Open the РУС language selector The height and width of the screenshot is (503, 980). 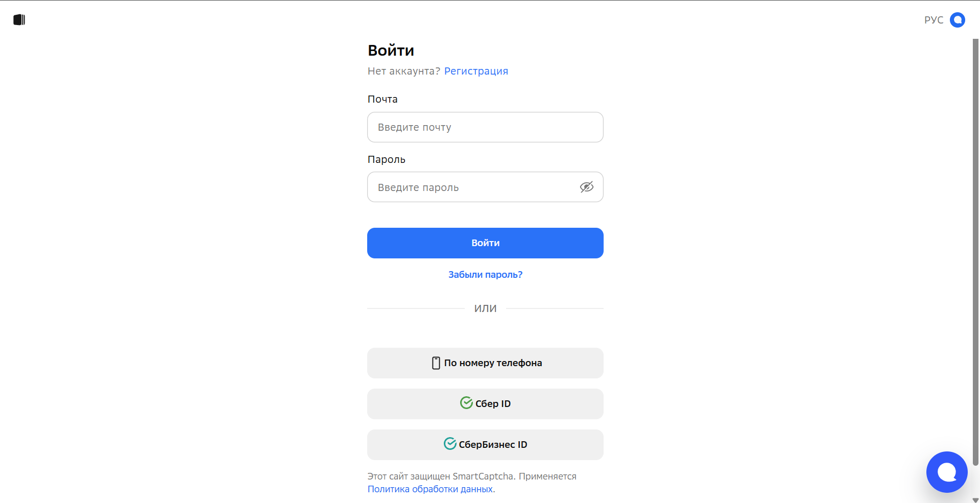[934, 20]
